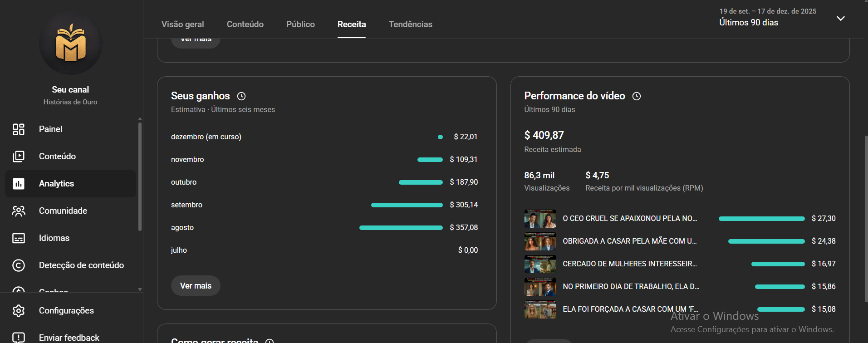The height and width of the screenshot is (343, 868).
Task: Click the Histórias de Ouro channel avatar
Action: pos(70,44)
